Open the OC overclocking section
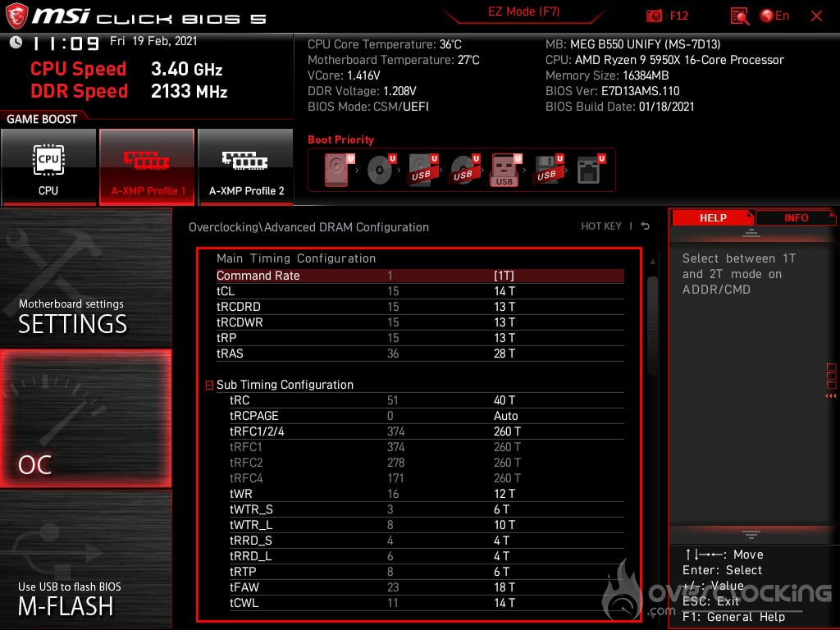Screen dimensions: 840x630 [85, 418]
